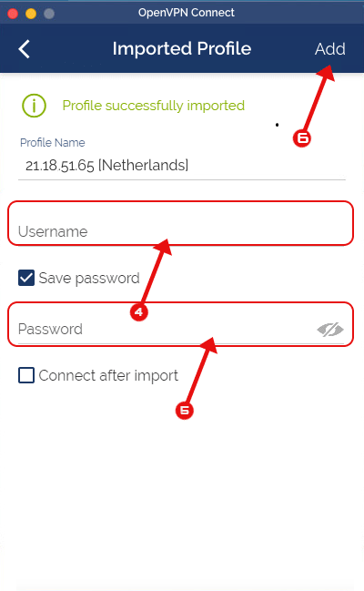Click the green info circle icon

tap(34, 106)
